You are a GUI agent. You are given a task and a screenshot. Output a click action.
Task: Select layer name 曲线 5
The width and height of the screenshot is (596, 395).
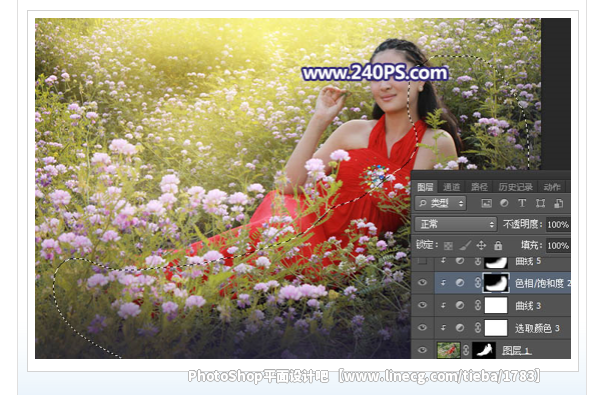tap(528, 262)
